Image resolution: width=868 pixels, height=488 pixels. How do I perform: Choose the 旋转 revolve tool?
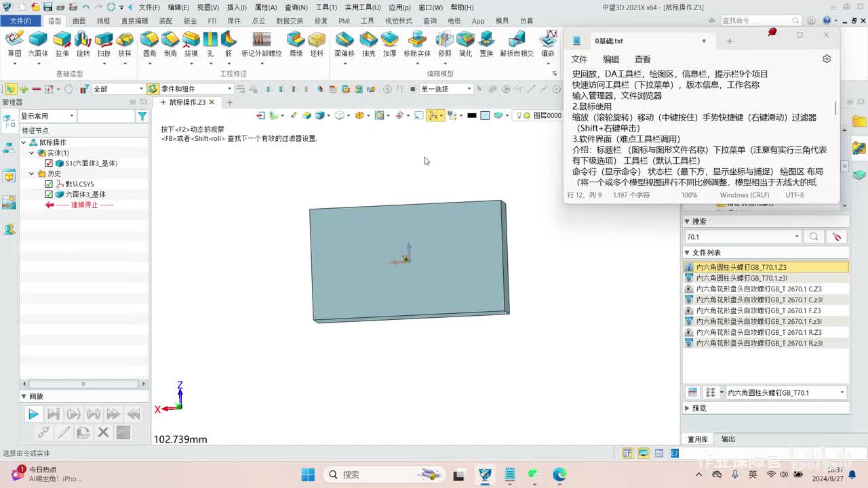point(83,43)
